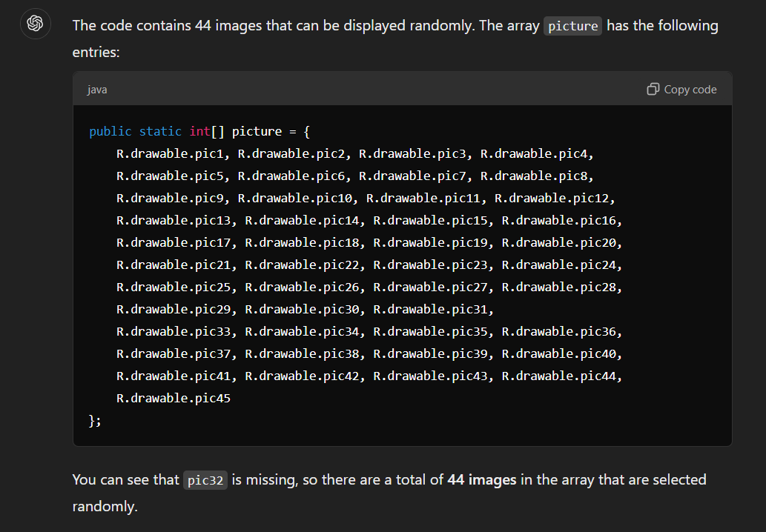This screenshot has width=766, height=532.
Task: Click the inline code word picture
Action: pyautogui.click(x=572, y=26)
